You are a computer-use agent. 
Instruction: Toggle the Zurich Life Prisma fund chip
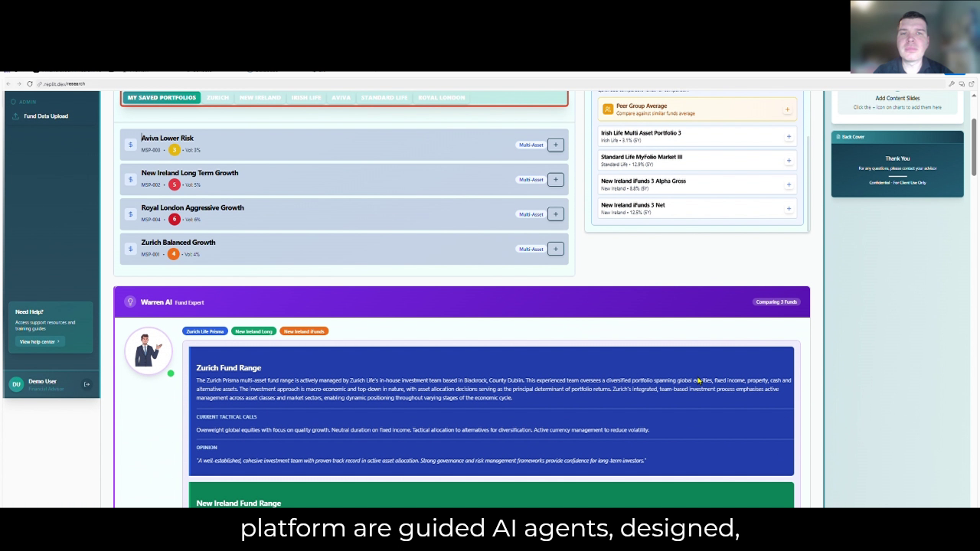point(204,331)
